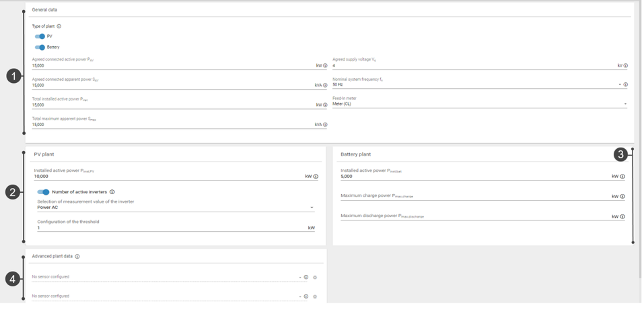Open info icon of second sensor row
The height and width of the screenshot is (310, 644).
point(306,297)
